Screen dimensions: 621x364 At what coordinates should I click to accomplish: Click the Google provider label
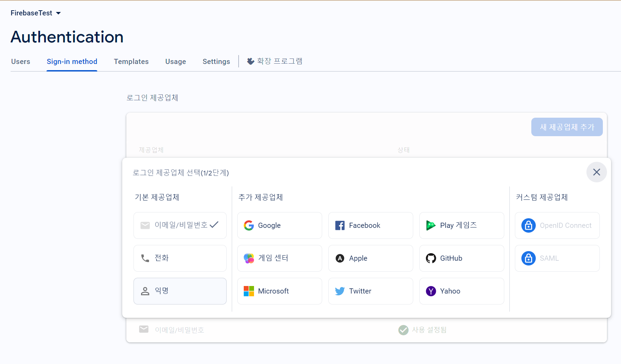pyautogui.click(x=269, y=225)
